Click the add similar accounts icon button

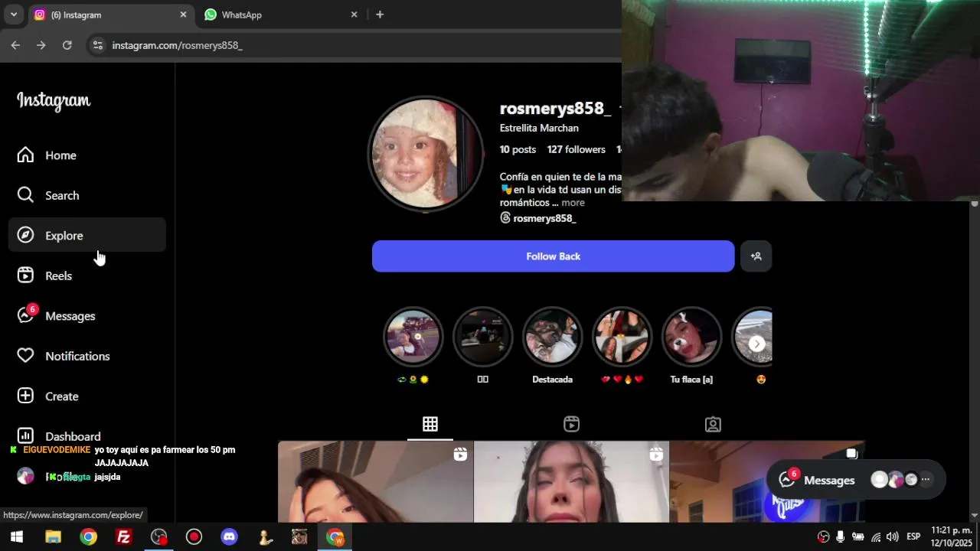click(x=756, y=256)
